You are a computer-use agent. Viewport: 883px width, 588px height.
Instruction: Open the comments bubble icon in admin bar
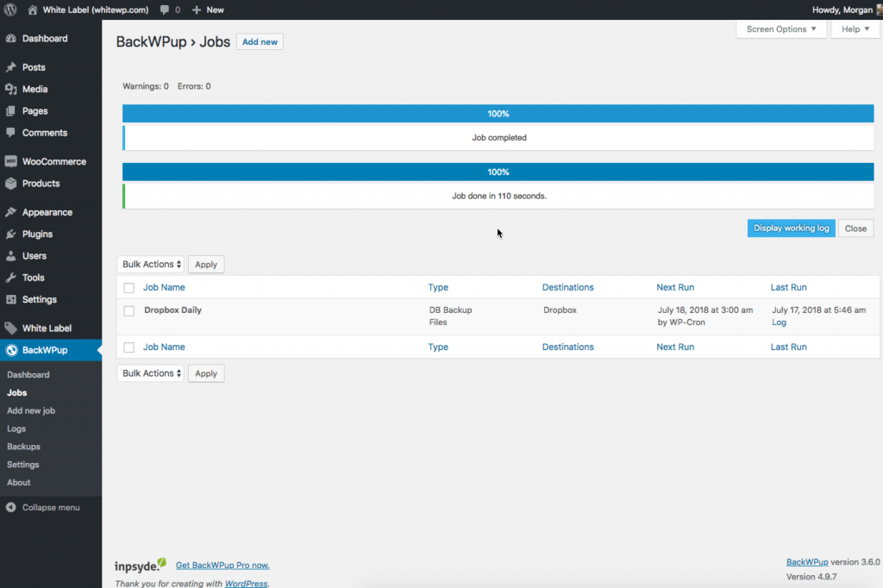tap(165, 9)
